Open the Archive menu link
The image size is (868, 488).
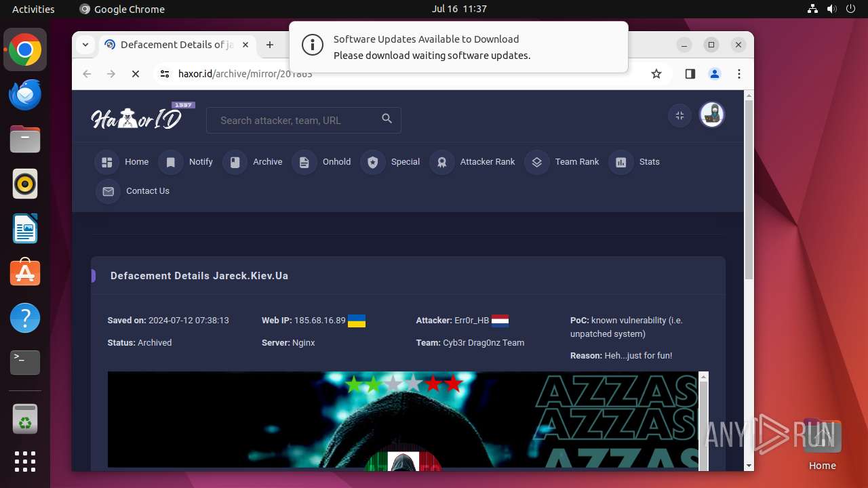(x=267, y=162)
